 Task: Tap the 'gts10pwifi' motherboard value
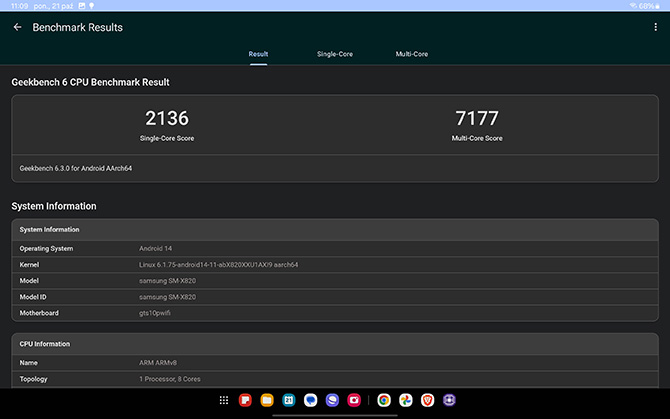tap(155, 313)
